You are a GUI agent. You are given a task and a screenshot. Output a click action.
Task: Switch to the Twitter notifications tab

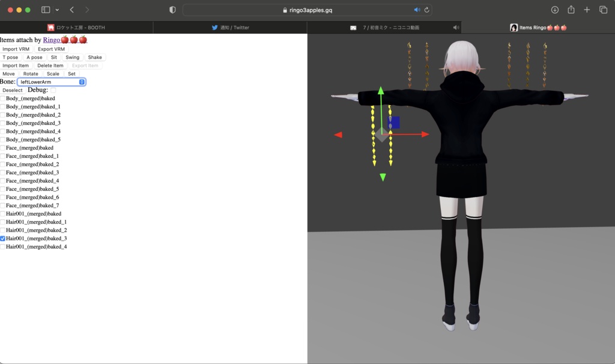click(230, 28)
